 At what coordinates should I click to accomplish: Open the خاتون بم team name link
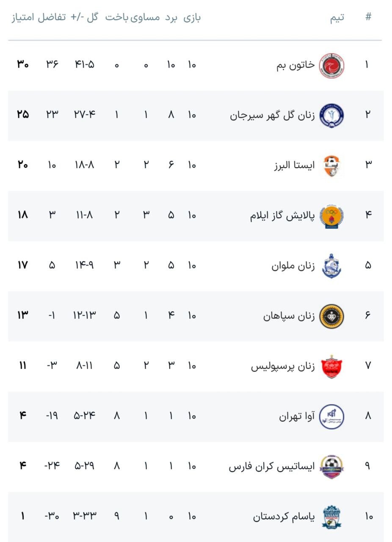coord(295,65)
